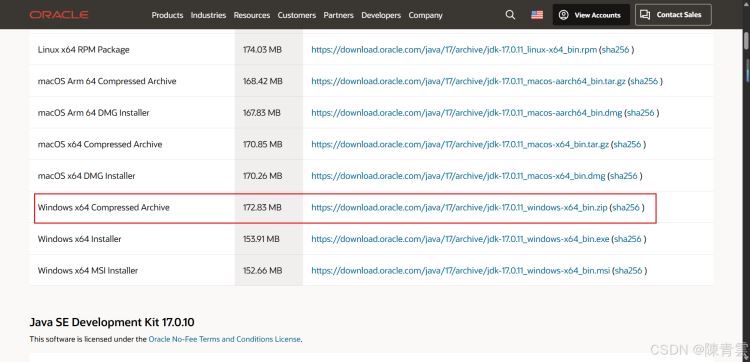Screen dimensions: 750x362
Task: Click the page vertical scrollbar
Action: (x=746, y=191)
